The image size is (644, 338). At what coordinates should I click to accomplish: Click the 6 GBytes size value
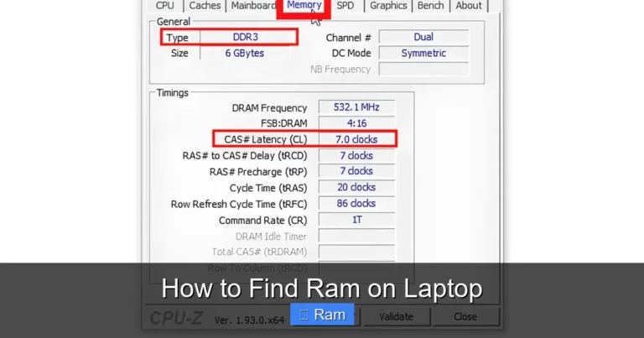click(x=245, y=53)
